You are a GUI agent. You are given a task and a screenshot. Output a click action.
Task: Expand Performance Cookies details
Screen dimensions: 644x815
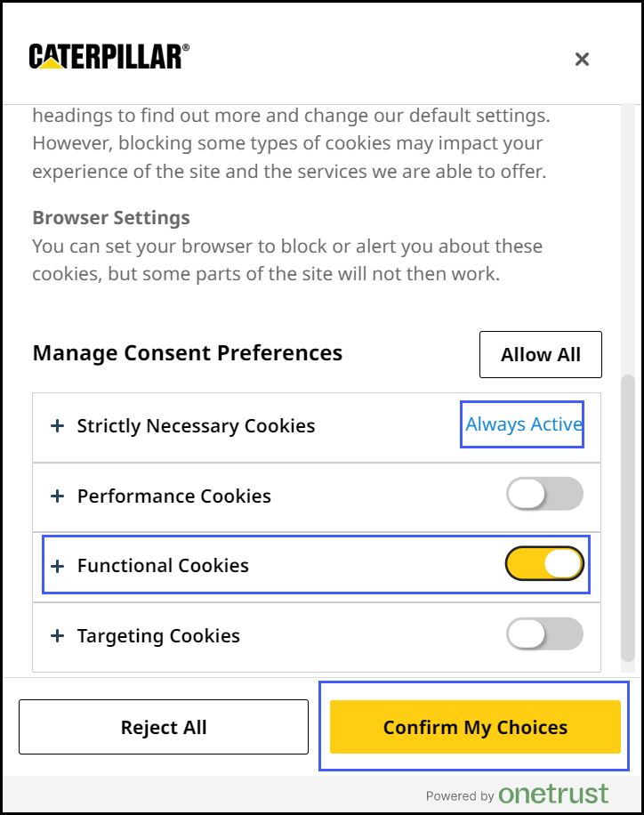(58, 496)
